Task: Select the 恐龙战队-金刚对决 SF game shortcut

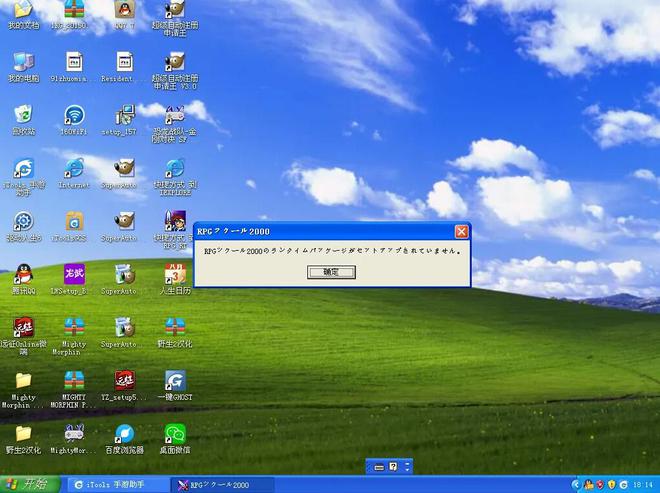Action: (175, 124)
